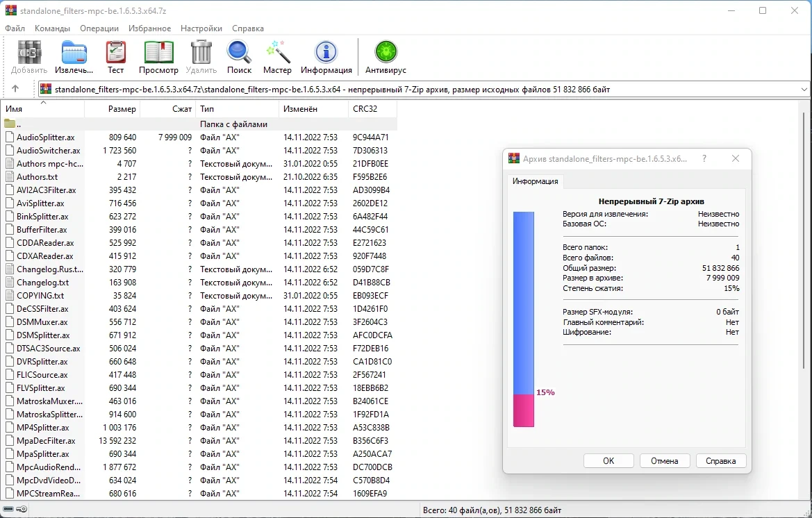Click the parent folder '..' icon
This screenshot has width=812, height=518.
click(9, 124)
